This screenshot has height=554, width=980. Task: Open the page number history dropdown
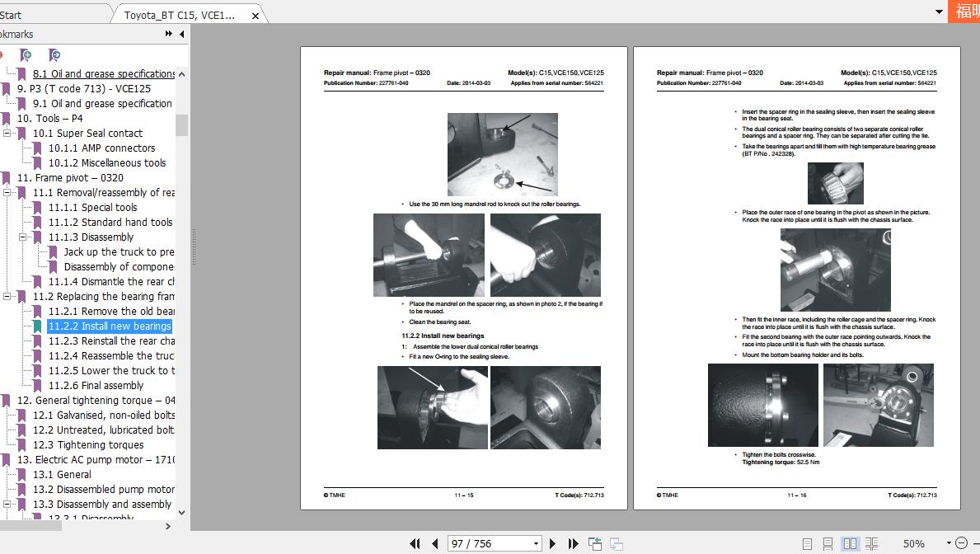535,543
